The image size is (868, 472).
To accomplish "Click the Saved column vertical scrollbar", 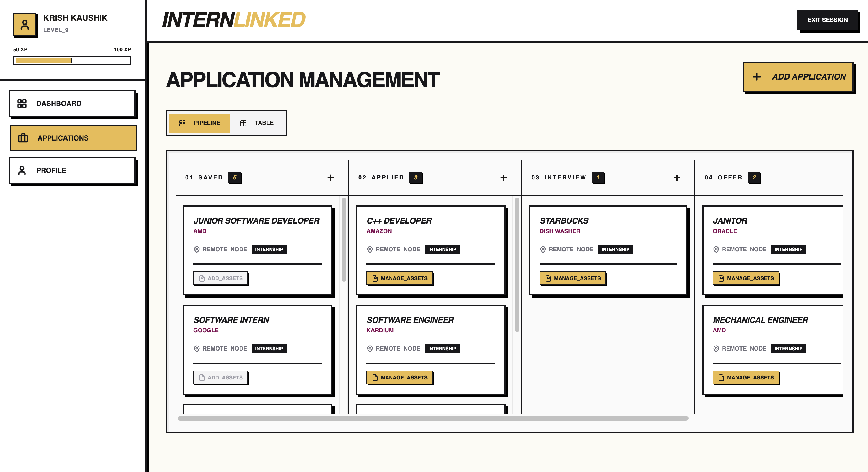I will point(344,239).
